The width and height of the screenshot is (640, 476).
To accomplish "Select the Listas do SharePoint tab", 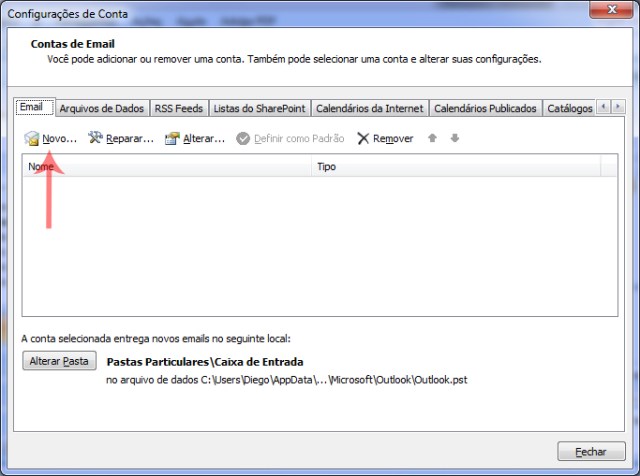I will 259,108.
